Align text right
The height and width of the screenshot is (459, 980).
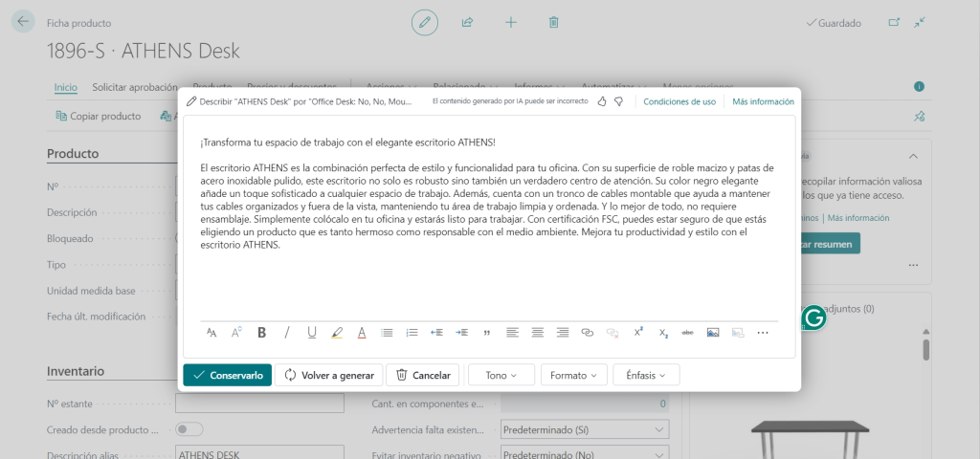tap(563, 333)
